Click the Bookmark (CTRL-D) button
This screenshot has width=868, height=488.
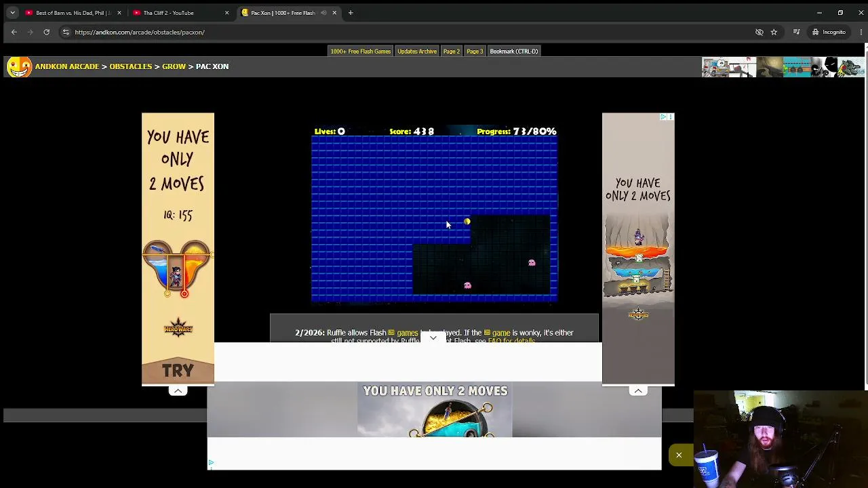(x=514, y=52)
